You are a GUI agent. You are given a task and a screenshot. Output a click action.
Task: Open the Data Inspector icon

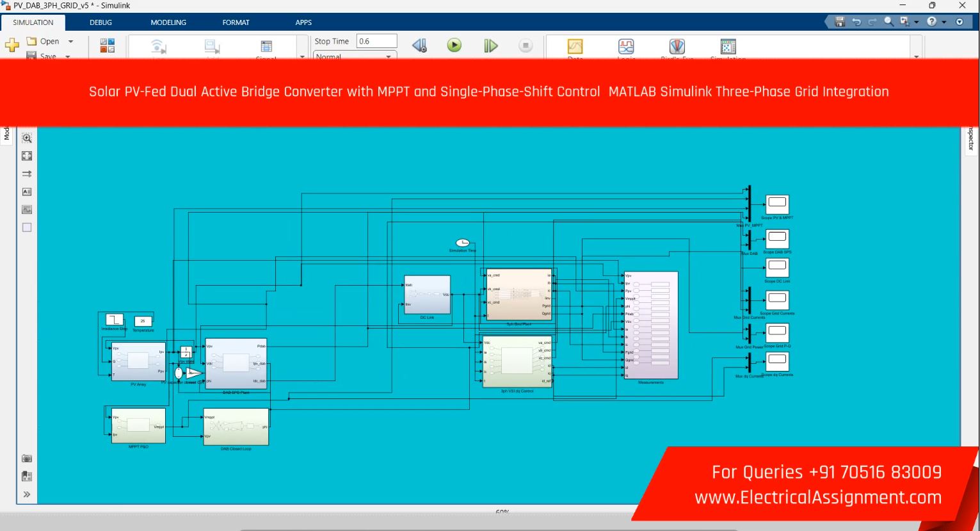click(575, 46)
